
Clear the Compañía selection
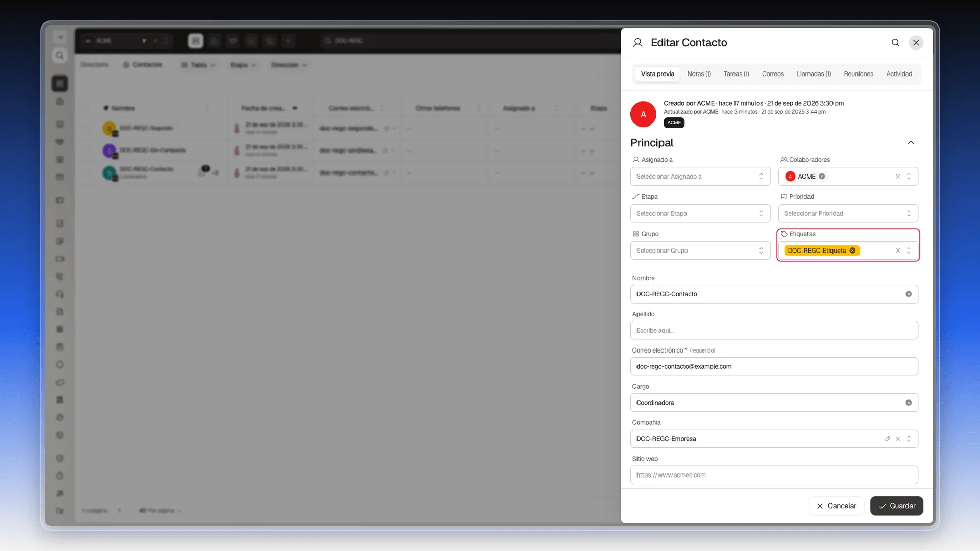(x=898, y=439)
